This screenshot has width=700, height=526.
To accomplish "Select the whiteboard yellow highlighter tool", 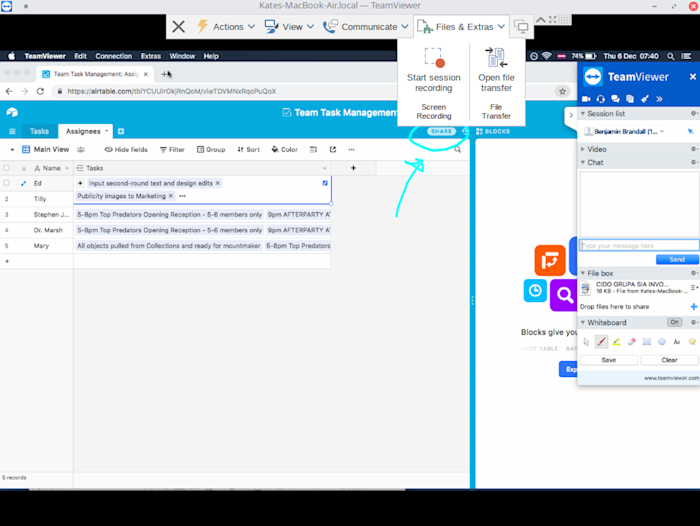I will [x=617, y=342].
